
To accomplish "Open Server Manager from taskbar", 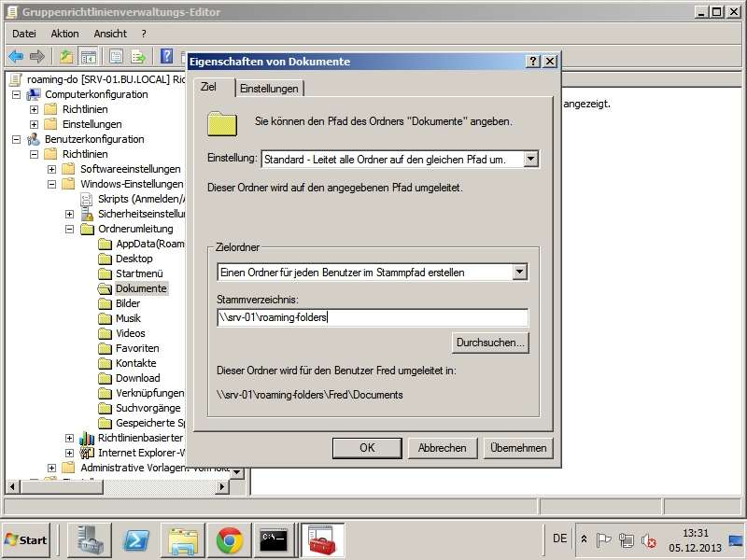I will point(89,540).
